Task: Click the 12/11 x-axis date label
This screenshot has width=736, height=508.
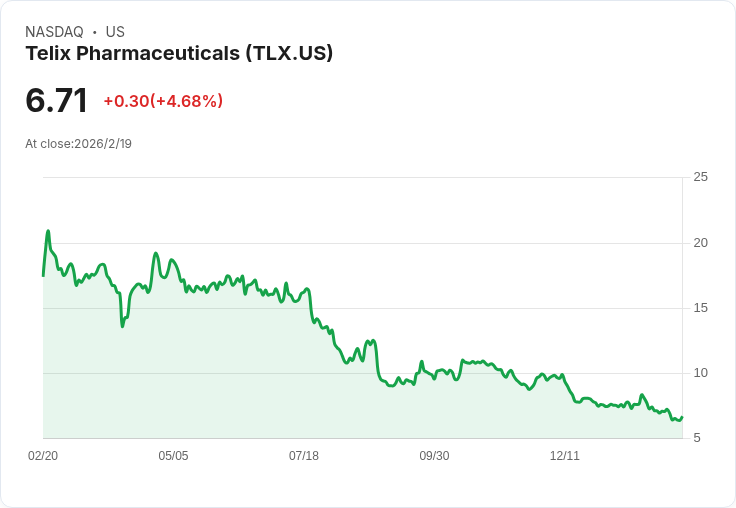Action: click(565, 456)
